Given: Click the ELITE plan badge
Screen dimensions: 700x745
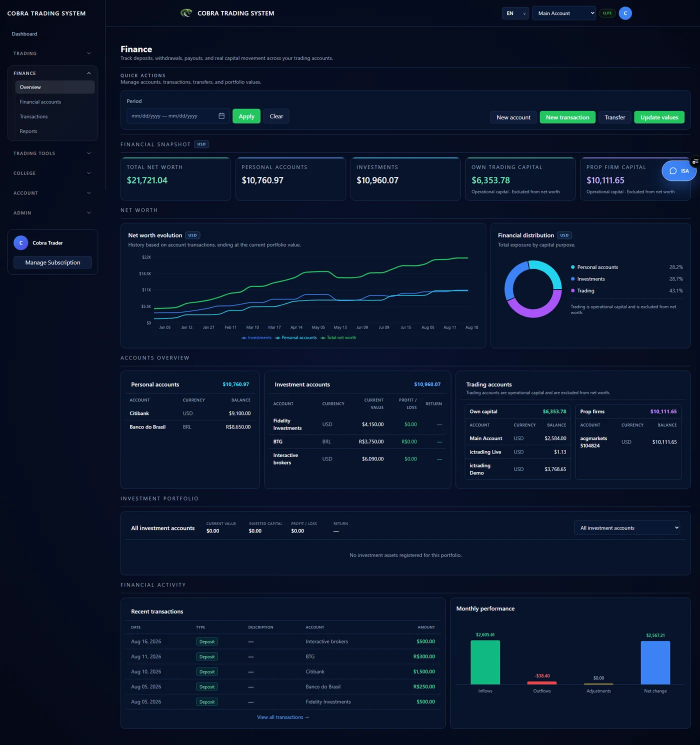Looking at the screenshot, I should (607, 13).
